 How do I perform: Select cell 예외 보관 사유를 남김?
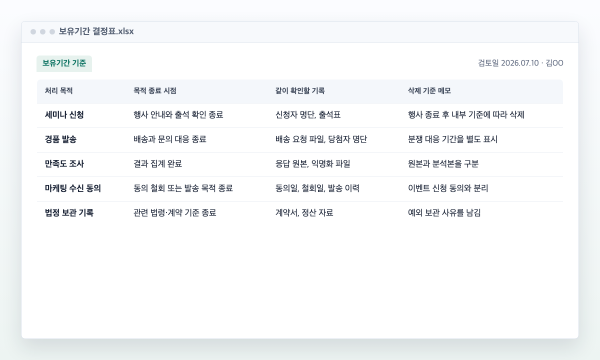[444, 213]
